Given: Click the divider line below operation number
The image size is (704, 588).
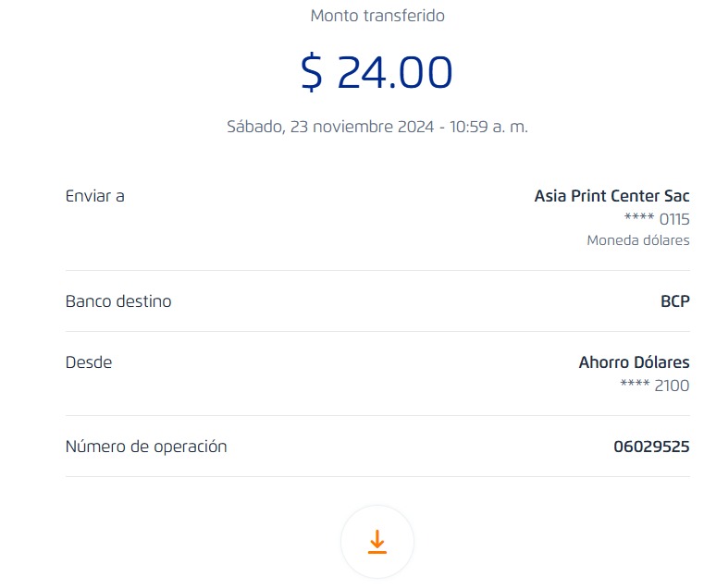Looking at the screenshot, I should pos(377,476).
